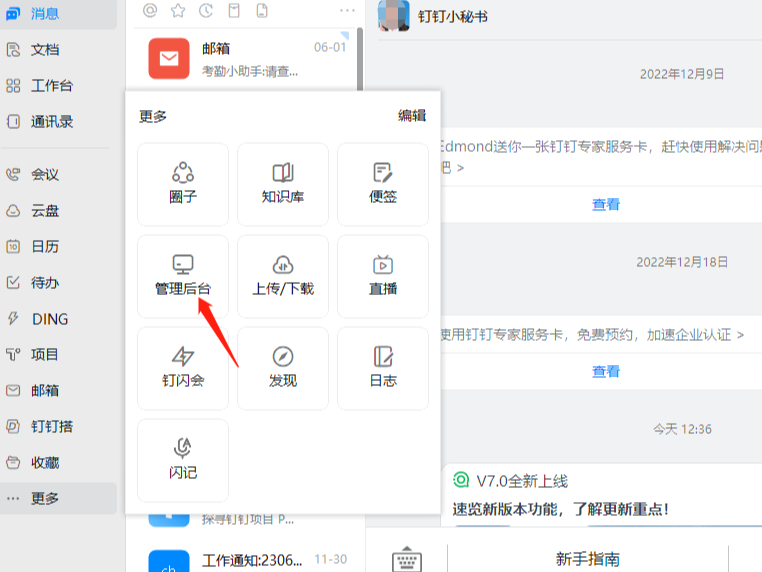
Task: Open the 上传/下载 tile
Action: point(283,277)
